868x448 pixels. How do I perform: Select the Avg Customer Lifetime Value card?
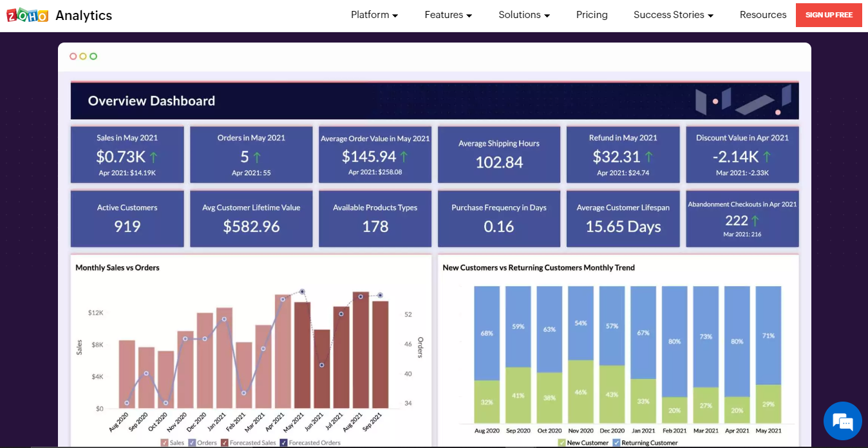point(251,219)
